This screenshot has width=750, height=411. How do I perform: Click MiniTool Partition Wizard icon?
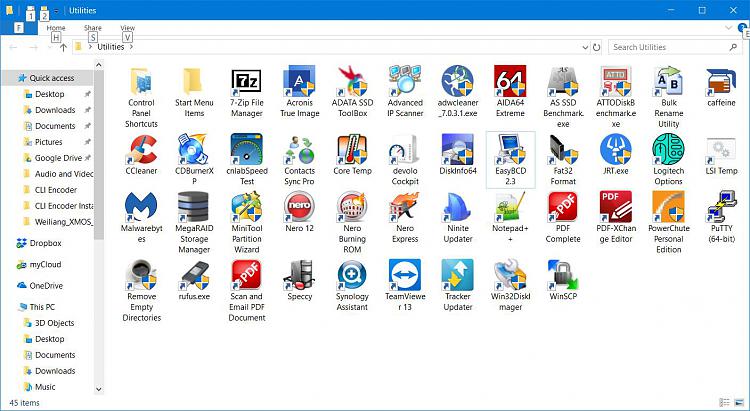247,208
